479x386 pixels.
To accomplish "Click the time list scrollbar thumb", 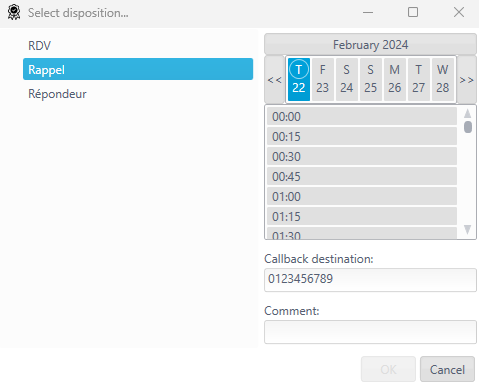I will pyautogui.click(x=468, y=127).
